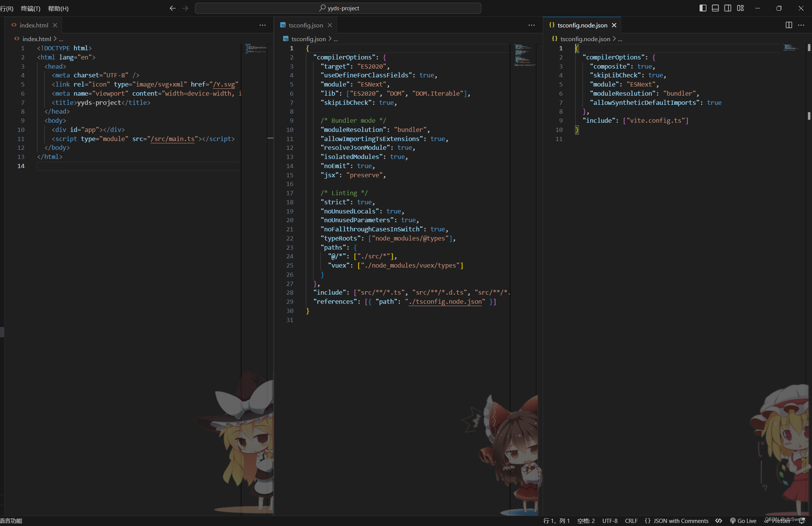Select the index.html editor tab
Screen dimensions: 812x526
(34, 25)
